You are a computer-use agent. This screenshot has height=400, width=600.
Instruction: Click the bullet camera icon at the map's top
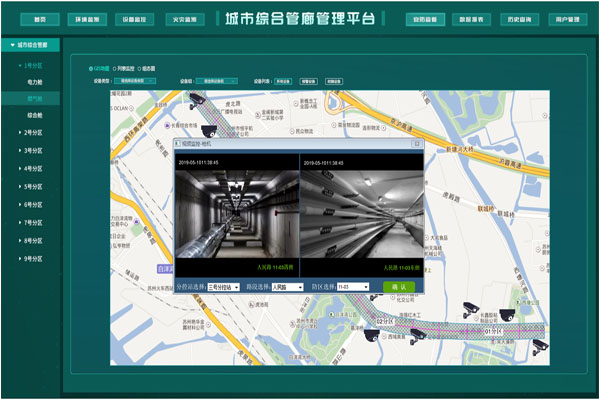point(196,100)
